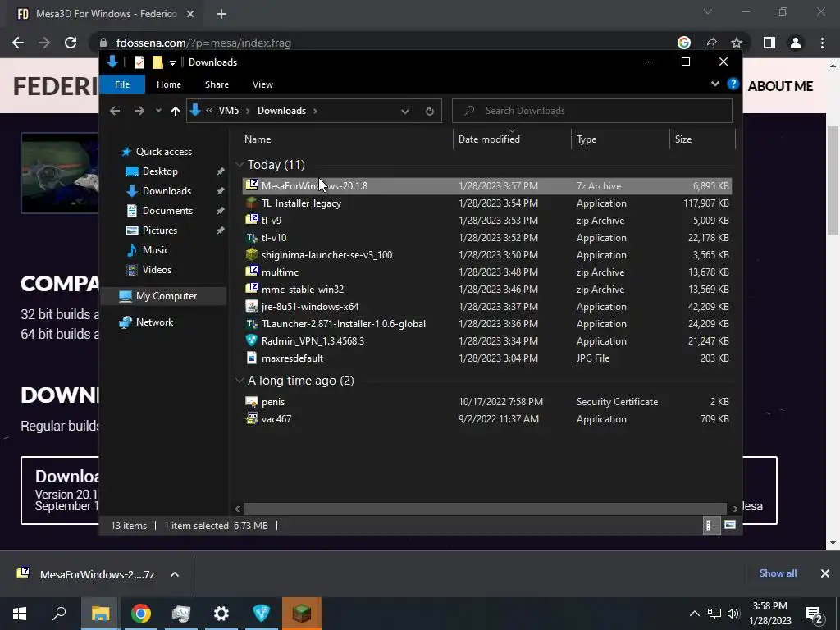Select the mmc-stable-win32 archive icon
Screen dimensions: 840x630
click(x=252, y=289)
